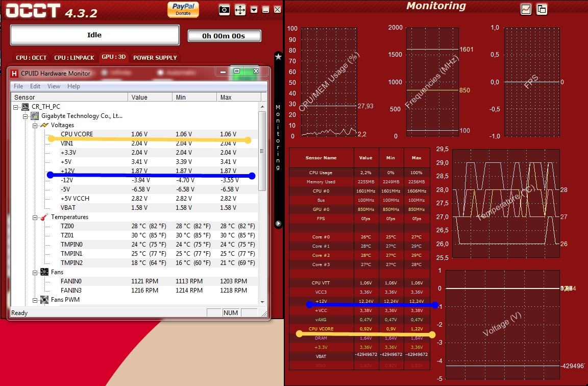The height and width of the screenshot is (386, 588).
Task: Click the CPU/MEM Usage graph
Action: pyautogui.click(x=329, y=82)
